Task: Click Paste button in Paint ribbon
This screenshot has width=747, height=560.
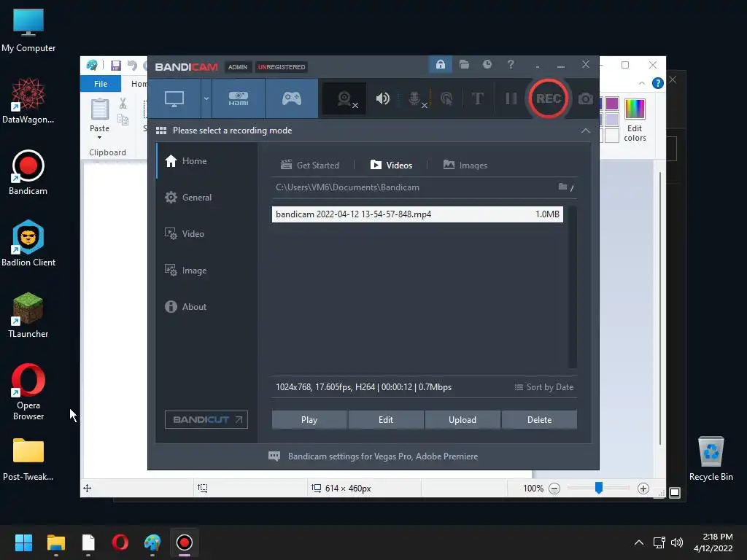Action: click(99, 114)
